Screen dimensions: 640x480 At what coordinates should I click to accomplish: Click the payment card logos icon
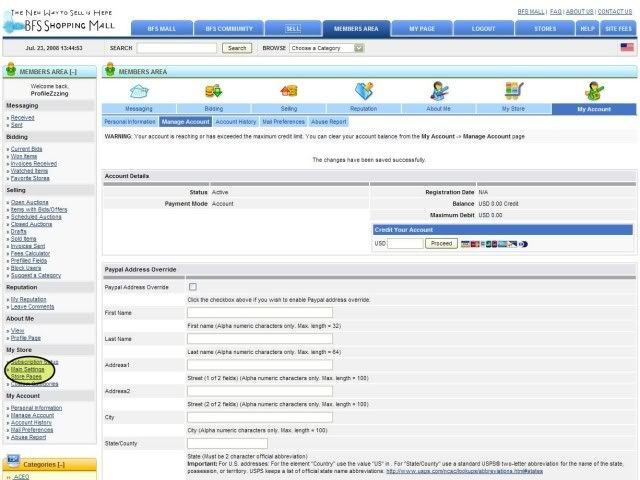click(494, 244)
